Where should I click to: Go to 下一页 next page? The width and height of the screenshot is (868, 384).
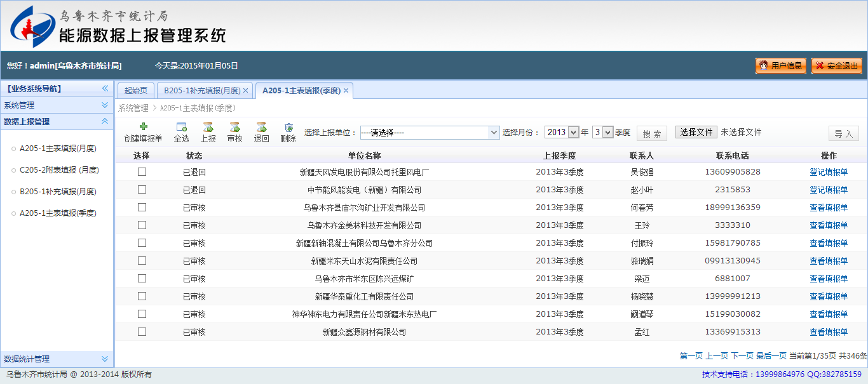click(742, 356)
